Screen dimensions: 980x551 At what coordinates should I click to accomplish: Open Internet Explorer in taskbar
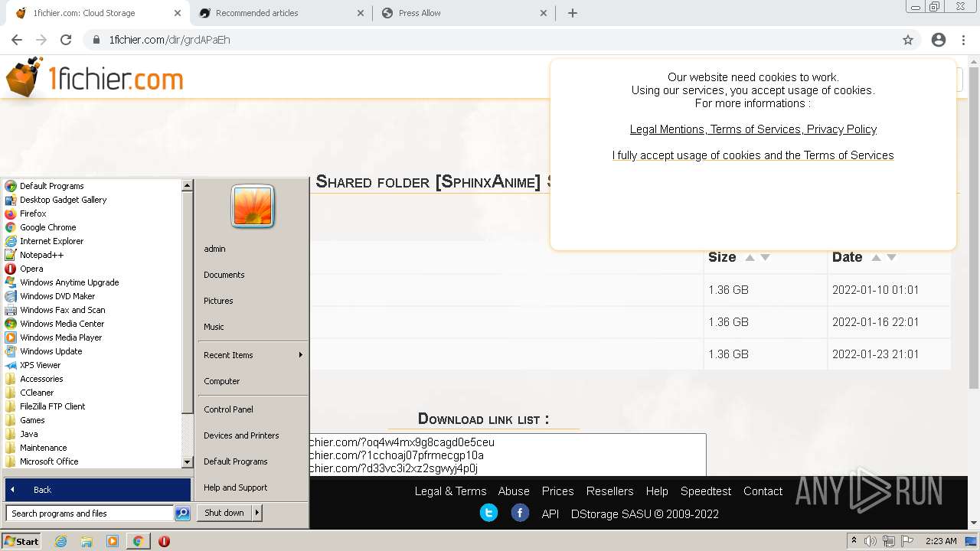click(60, 541)
